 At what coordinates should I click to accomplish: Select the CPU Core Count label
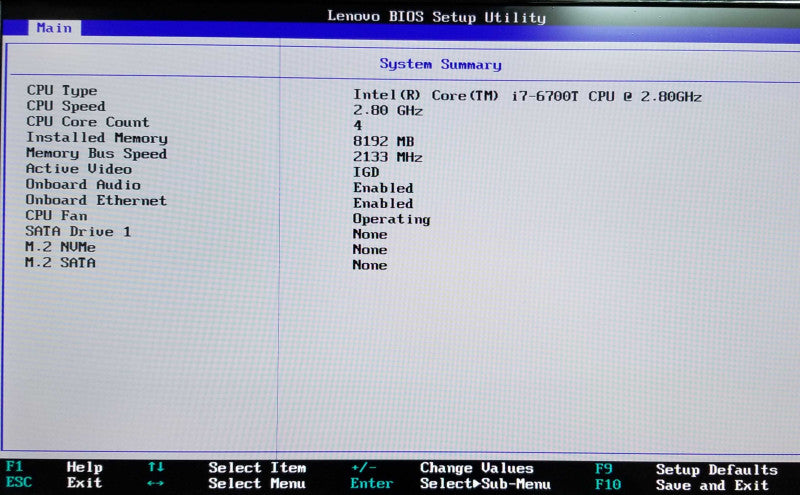tap(88, 122)
